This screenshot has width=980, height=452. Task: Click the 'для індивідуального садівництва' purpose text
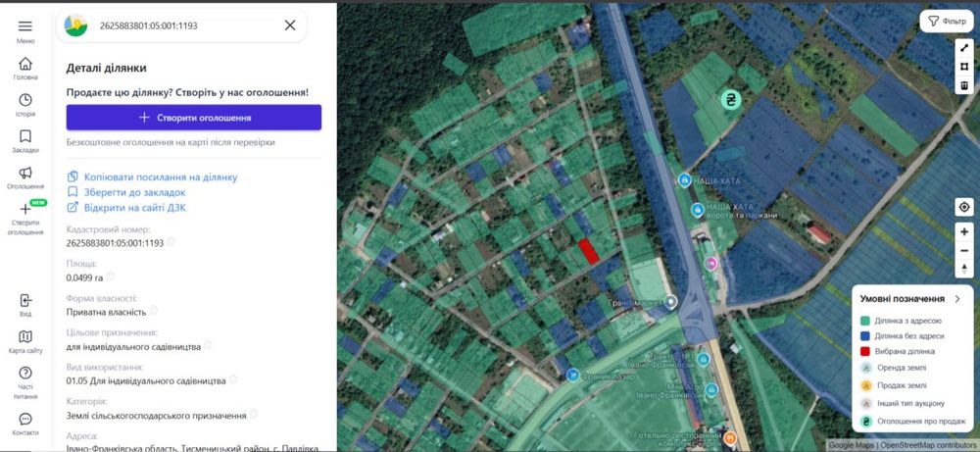[x=133, y=346]
